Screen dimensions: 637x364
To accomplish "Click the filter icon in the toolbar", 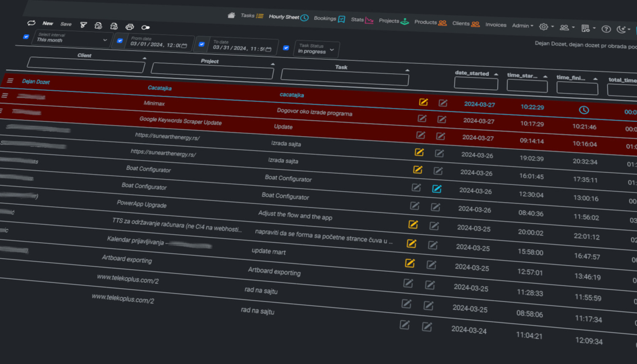I will [x=83, y=25].
